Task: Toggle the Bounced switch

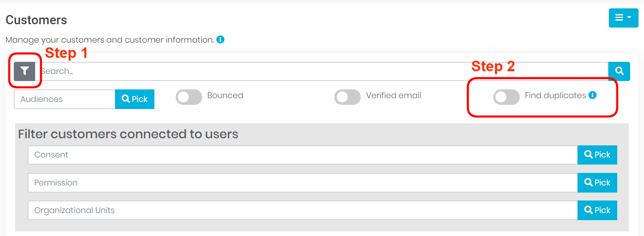Action: [x=189, y=97]
